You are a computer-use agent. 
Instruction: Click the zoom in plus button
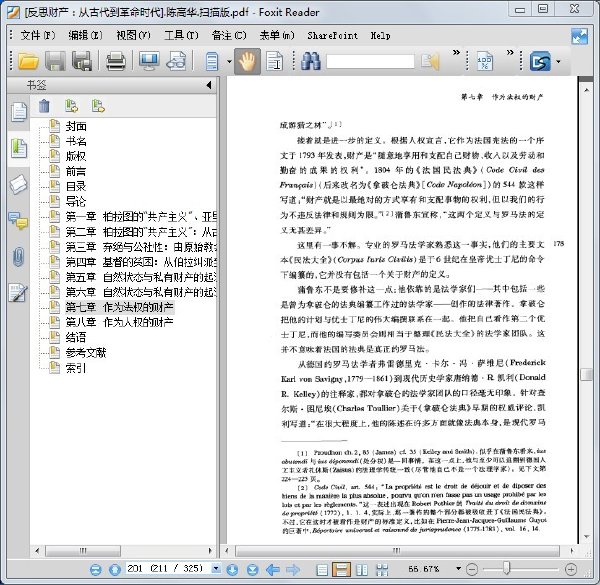click(x=571, y=570)
